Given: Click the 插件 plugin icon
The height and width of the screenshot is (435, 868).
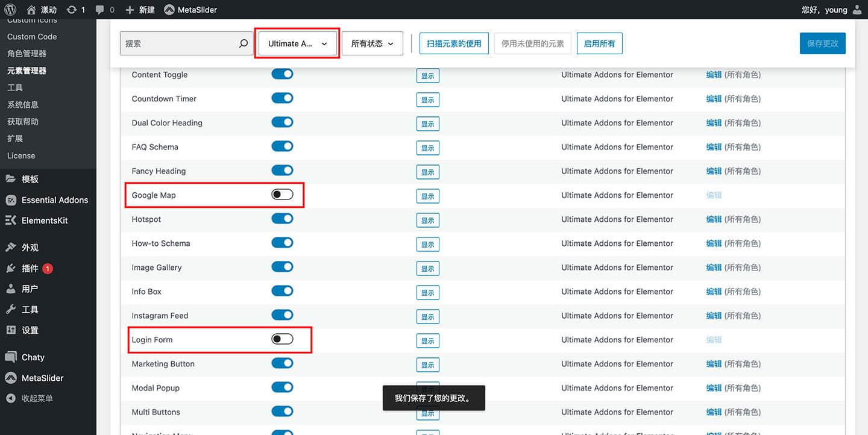Looking at the screenshot, I should pos(11,268).
